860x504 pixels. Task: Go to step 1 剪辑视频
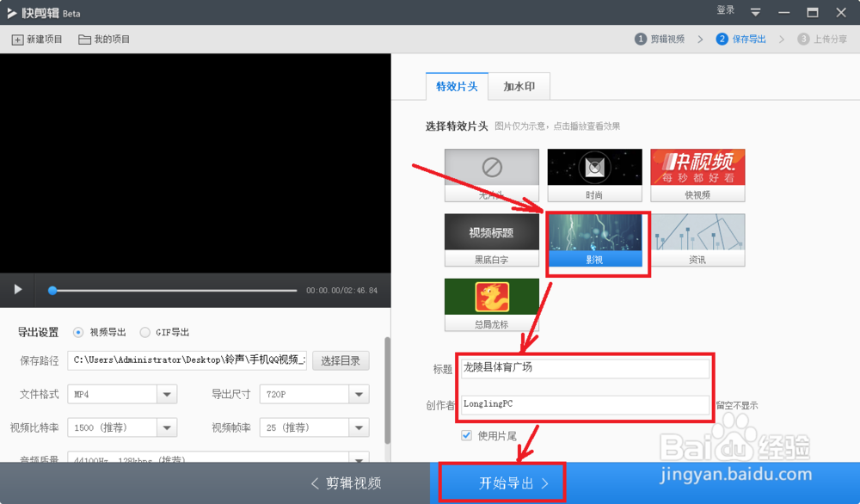pyautogui.click(x=660, y=39)
